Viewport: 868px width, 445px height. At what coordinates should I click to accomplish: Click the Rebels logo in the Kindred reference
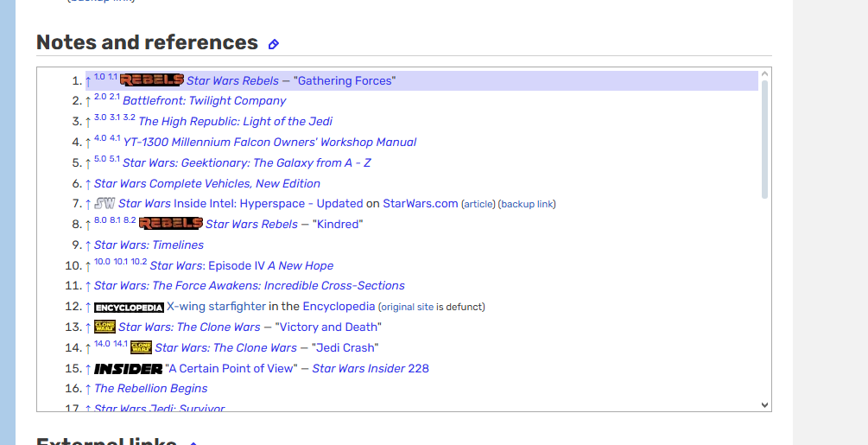pyautogui.click(x=170, y=224)
